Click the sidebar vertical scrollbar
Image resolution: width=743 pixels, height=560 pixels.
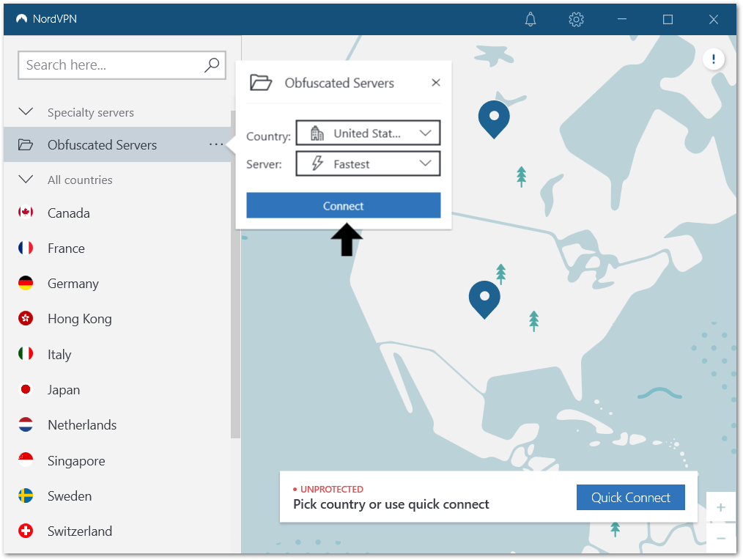point(235,275)
